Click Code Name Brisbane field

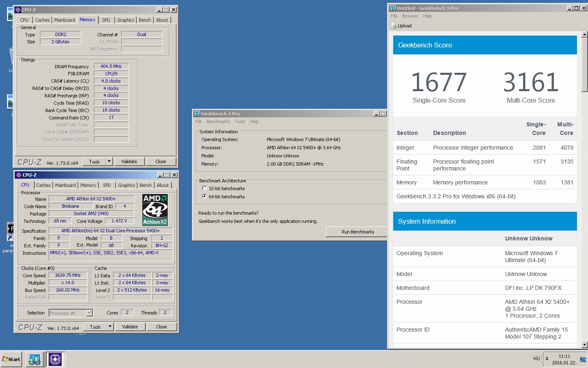(x=71, y=206)
